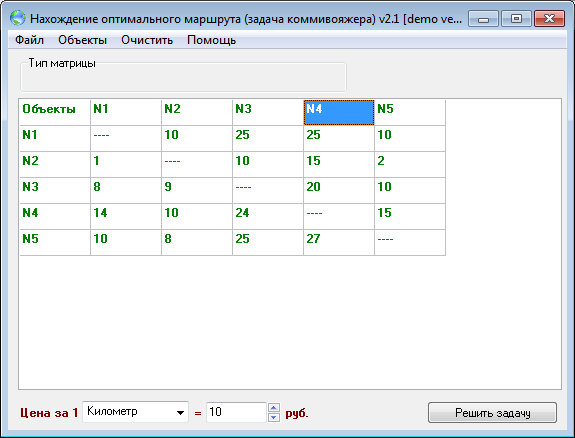Open the Файл menu
Image resolution: width=575 pixels, height=438 pixels.
pos(29,40)
